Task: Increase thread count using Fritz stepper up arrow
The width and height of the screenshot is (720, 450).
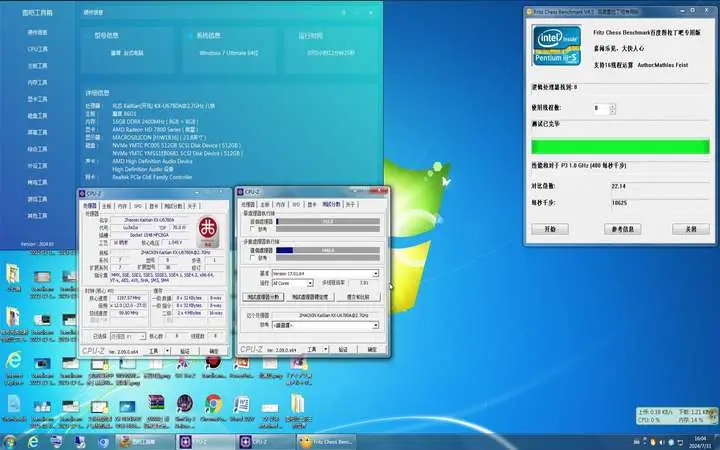Action: pos(612,107)
